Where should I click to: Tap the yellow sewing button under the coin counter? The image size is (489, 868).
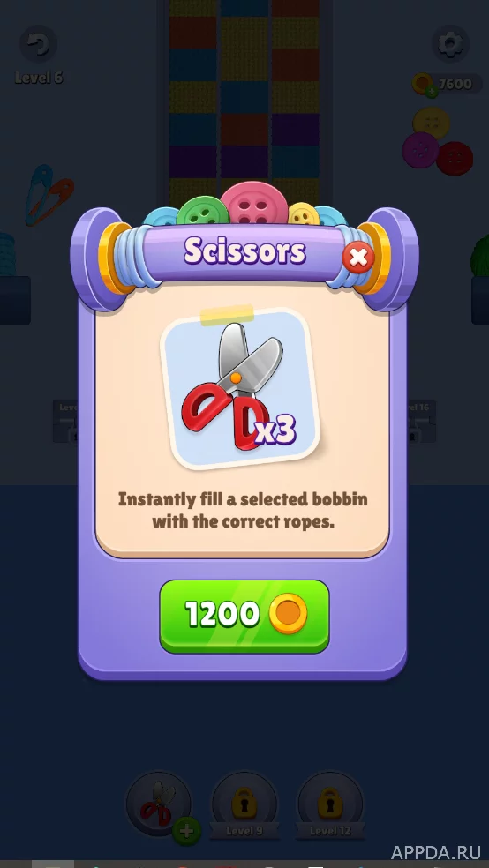pyautogui.click(x=432, y=123)
